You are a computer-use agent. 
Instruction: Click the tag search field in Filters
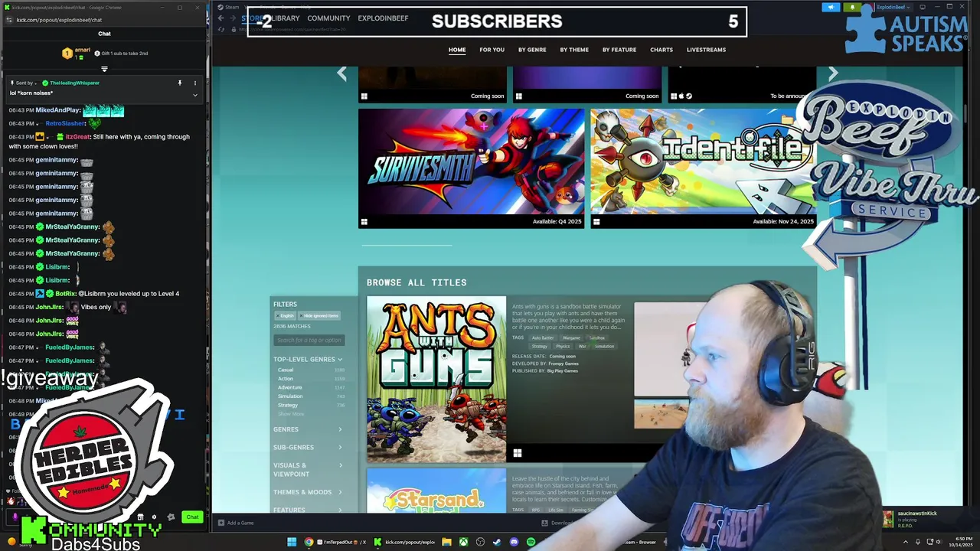tap(309, 340)
